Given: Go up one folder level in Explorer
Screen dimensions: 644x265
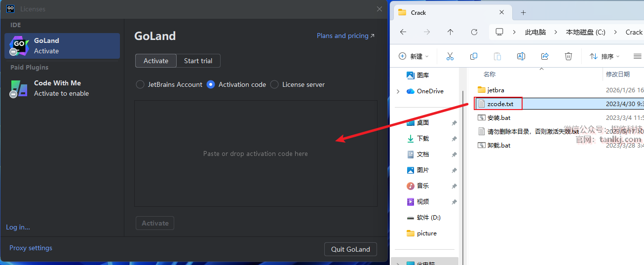Looking at the screenshot, I should pos(450,32).
